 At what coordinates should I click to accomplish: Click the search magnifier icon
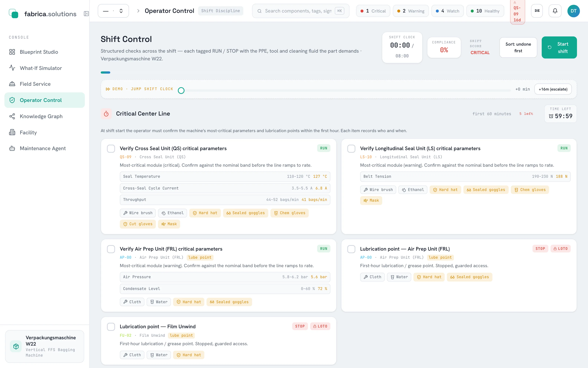(259, 11)
